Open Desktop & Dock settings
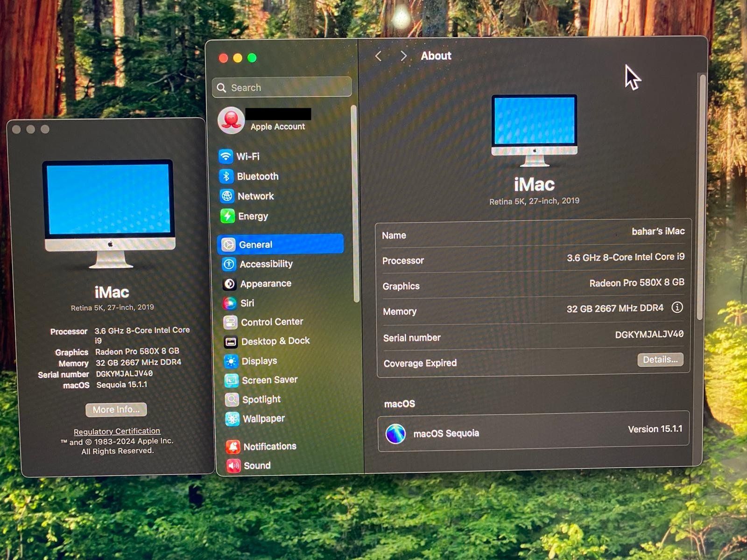 point(284,342)
